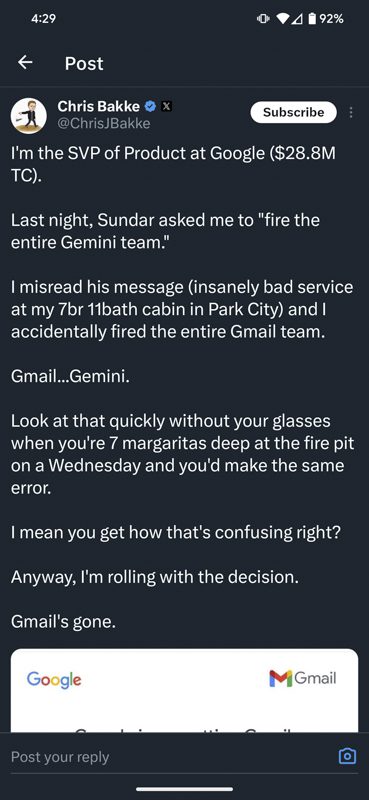Screen dimensions: 369x800
Task: Tap the status bar clock showing 4:29
Action: point(43,19)
